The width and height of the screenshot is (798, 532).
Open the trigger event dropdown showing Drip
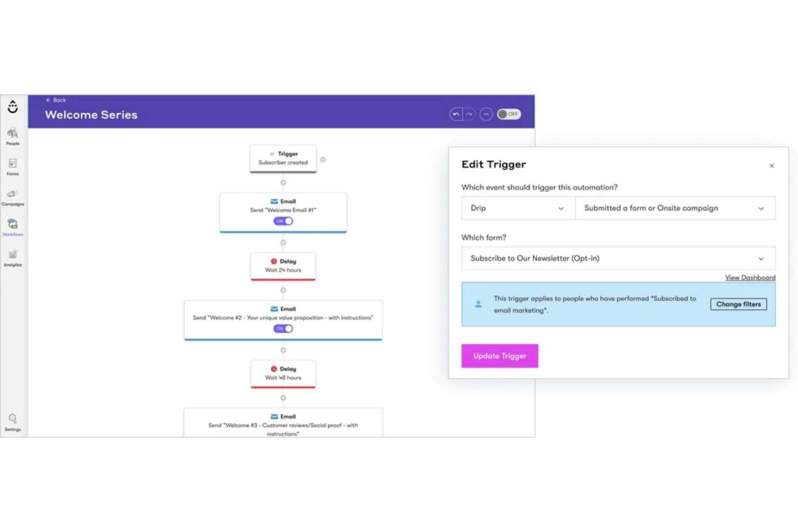(x=518, y=208)
